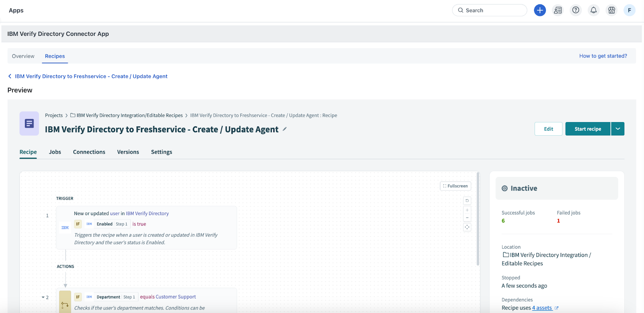Open the Connections tab

click(89, 152)
